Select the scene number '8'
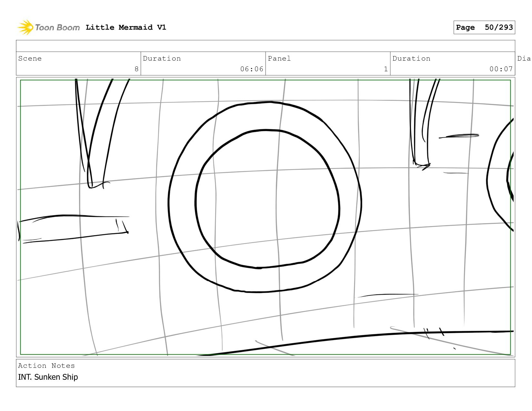The width and height of the screenshot is (532, 411). tap(136, 69)
